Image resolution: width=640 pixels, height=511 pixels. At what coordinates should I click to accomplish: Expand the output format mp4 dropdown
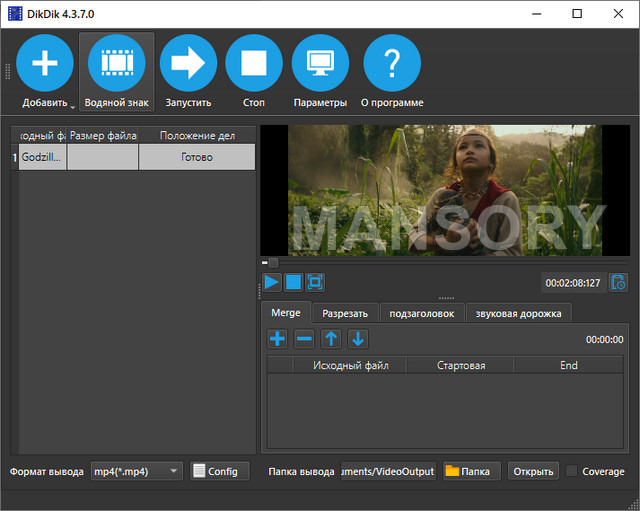point(174,471)
